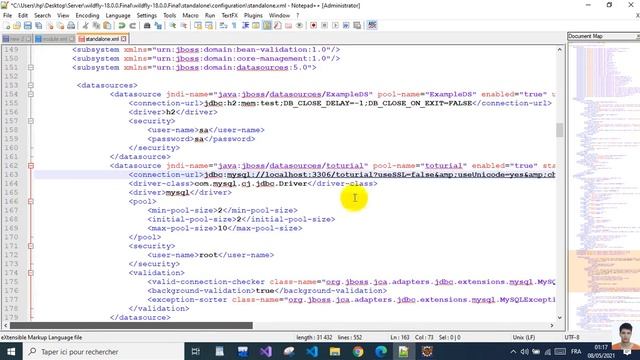Click the Unix (LF) status entry
The width and height of the screenshot is (640, 360).
(524, 337)
